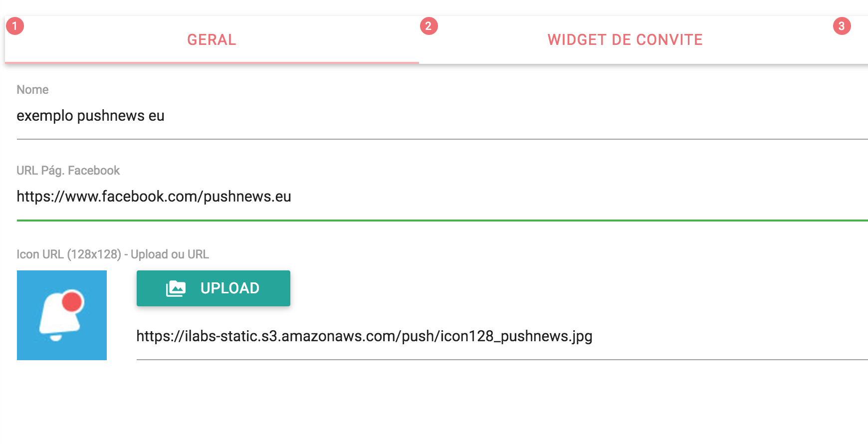Click the Icon URL (128x128) label
This screenshot has height=444, width=868.
pos(113,254)
